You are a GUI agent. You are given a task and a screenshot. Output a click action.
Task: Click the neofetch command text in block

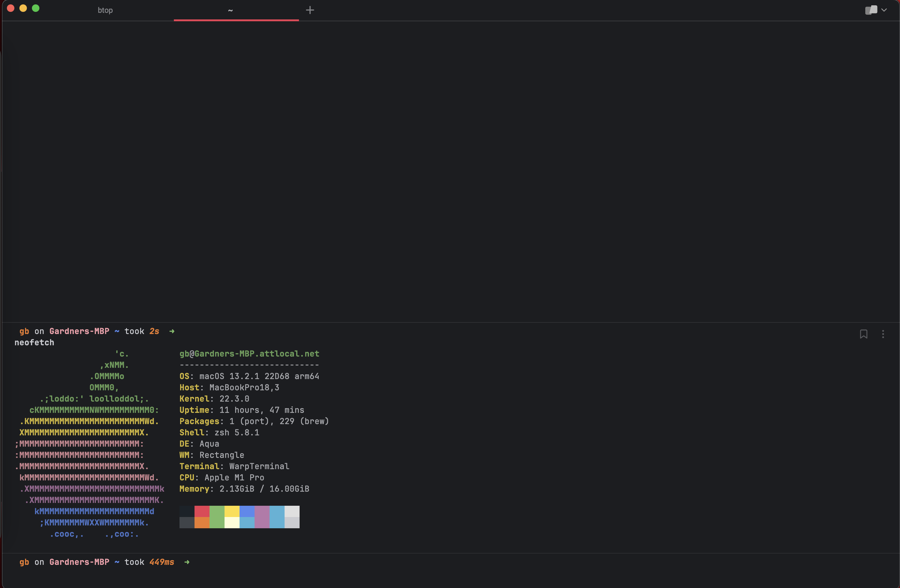pos(34,342)
